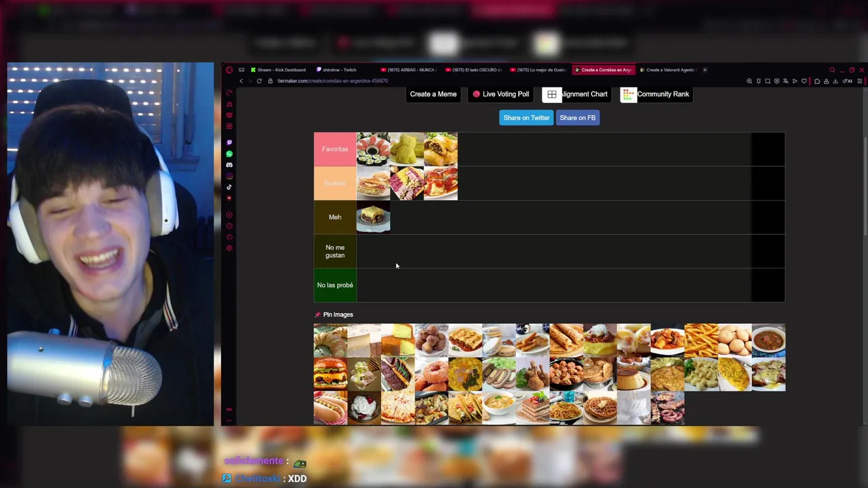Click the browser back arrow
Screen dimensions: 868x488
(x=241, y=81)
